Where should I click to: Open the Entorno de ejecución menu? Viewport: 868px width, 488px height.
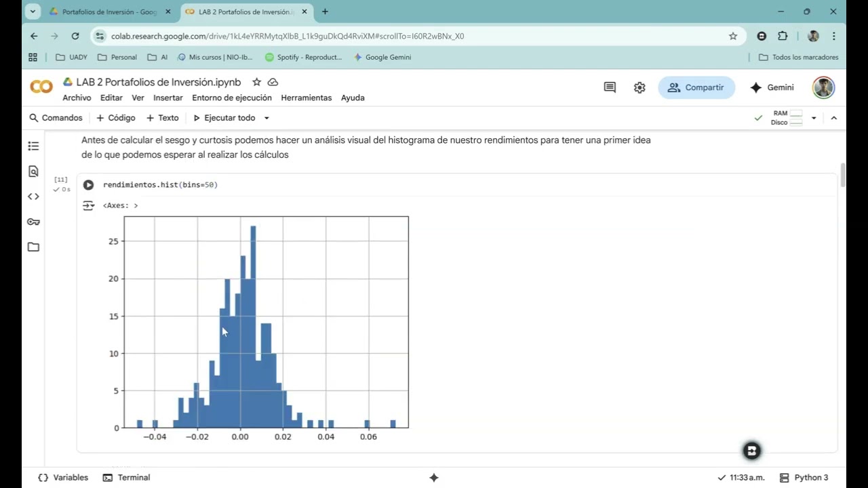tap(232, 98)
